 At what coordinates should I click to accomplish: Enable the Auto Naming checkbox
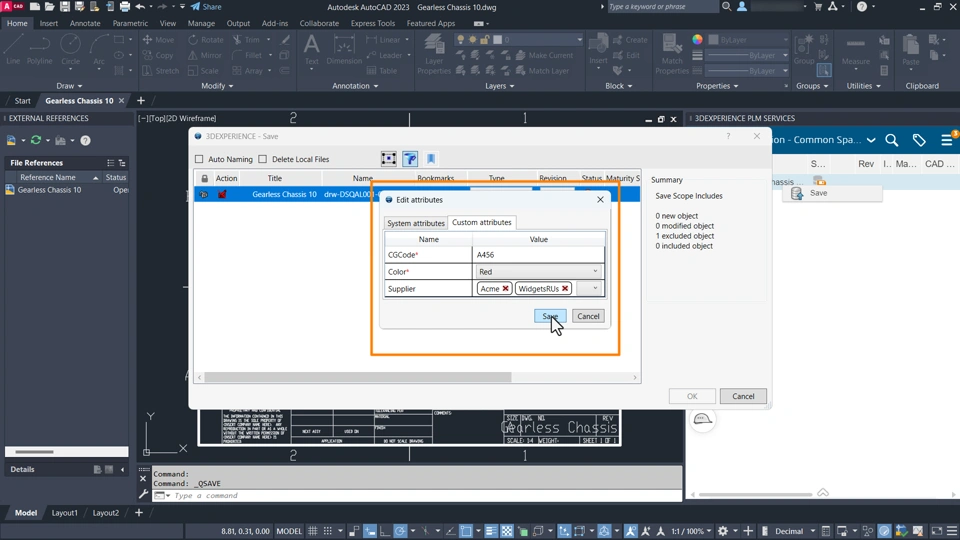(199, 159)
